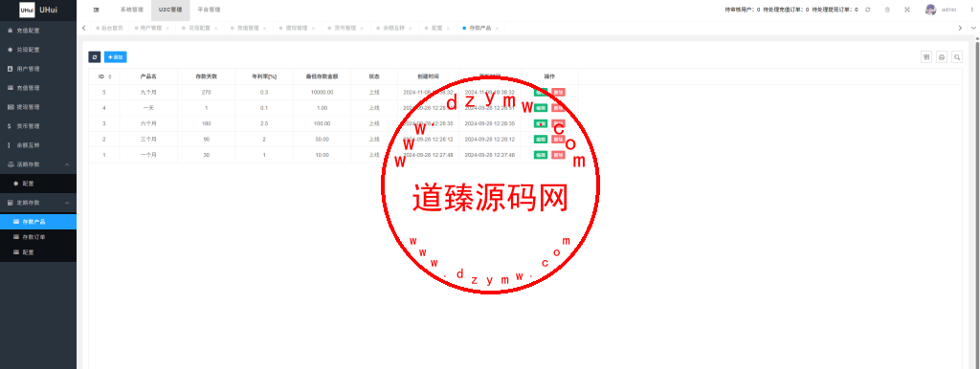Viewport: 980px width, 369px height.
Task: Collapse the 定期存款 sidebar group
Action: pyautogui.click(x=67, y=203)
